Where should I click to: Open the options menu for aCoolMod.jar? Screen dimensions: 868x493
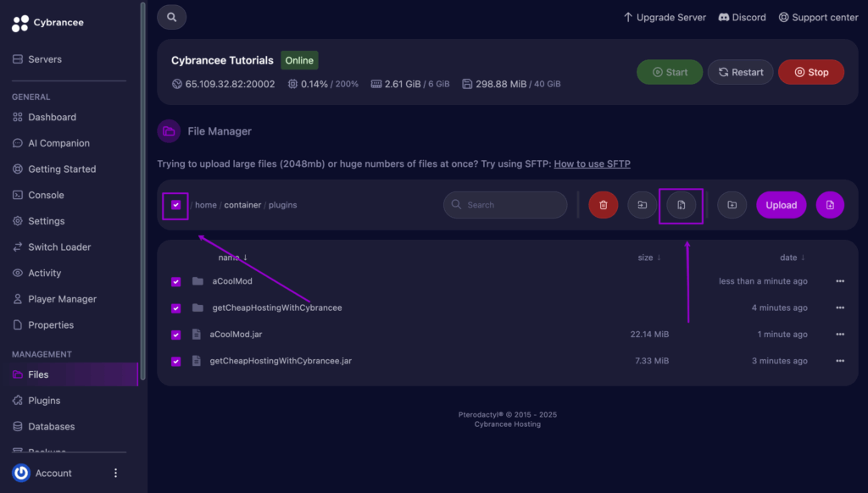840,335
